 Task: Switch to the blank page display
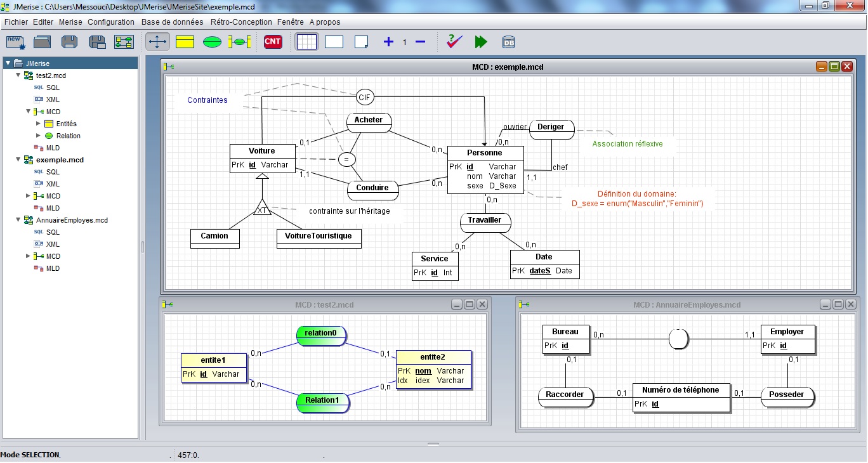334,42
